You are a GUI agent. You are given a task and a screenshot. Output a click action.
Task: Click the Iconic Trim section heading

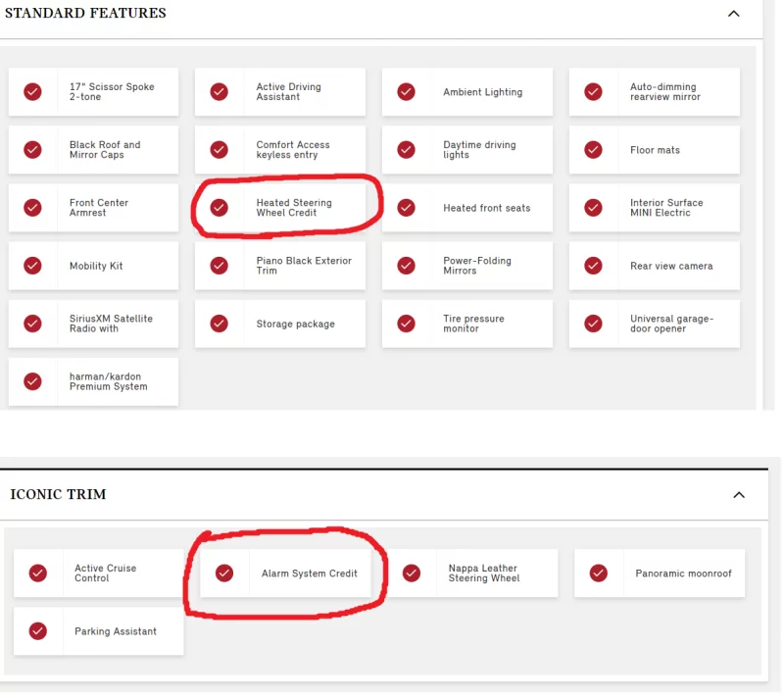59,495
